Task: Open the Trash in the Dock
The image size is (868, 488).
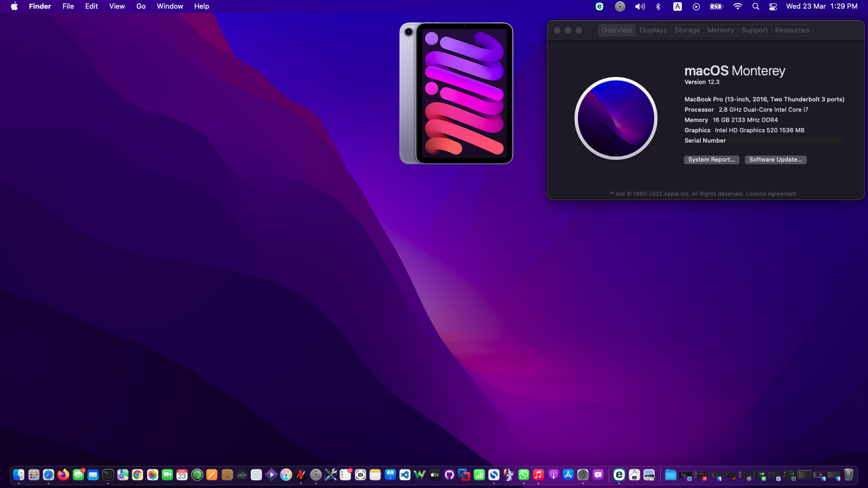Action: click(849, 475)
